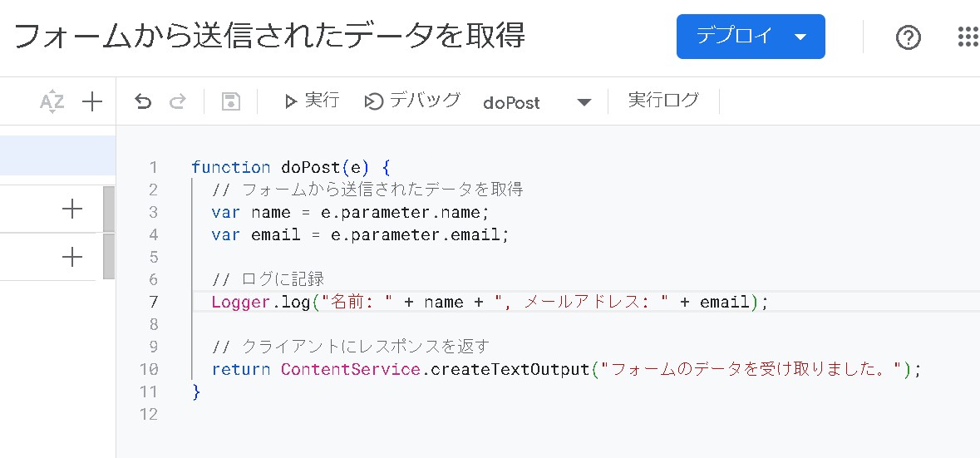The image size is (980, 458).
Task: Start debugging with the デバッグ button
Action: pyautogui.click(x=412, y=101)
